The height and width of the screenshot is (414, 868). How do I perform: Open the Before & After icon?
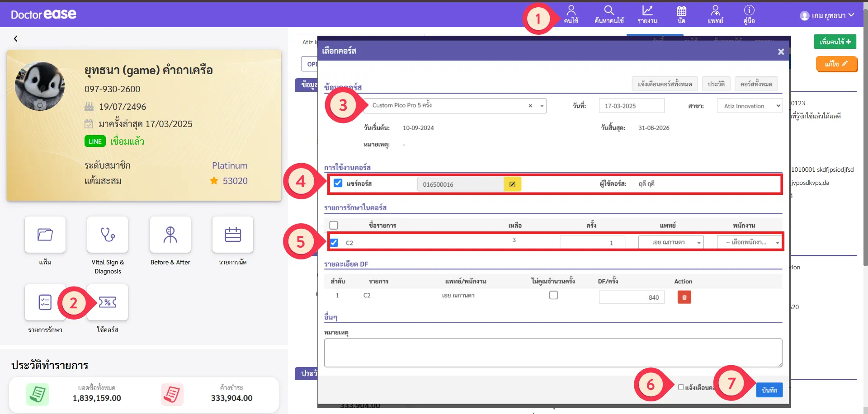pos(170,235)
